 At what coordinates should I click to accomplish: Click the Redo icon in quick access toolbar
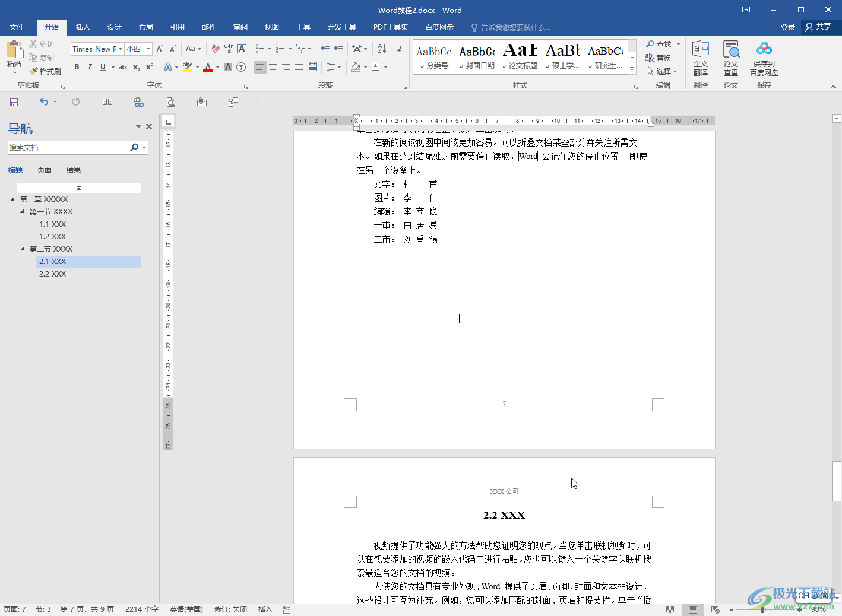[x=75, y=102]
